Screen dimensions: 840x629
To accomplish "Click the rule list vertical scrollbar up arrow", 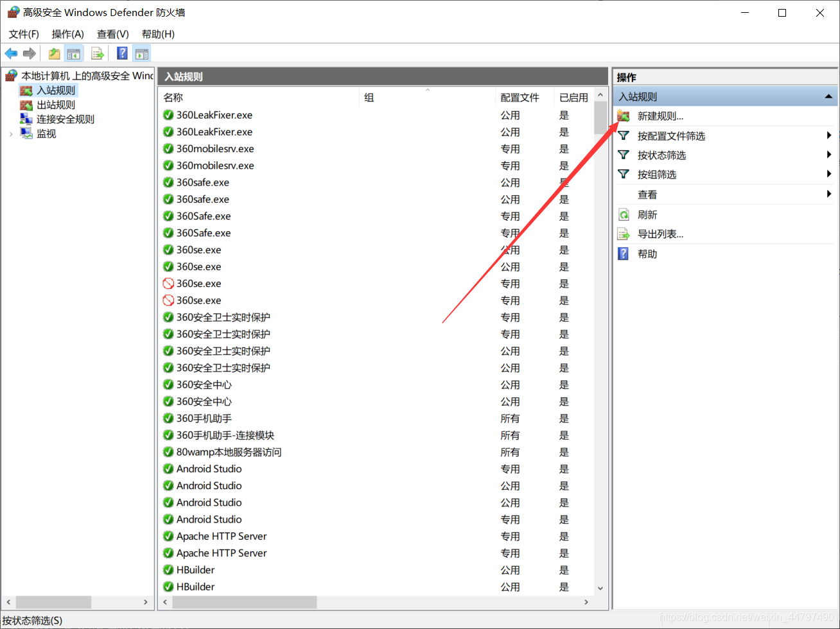I will click(x=600, y=95).
